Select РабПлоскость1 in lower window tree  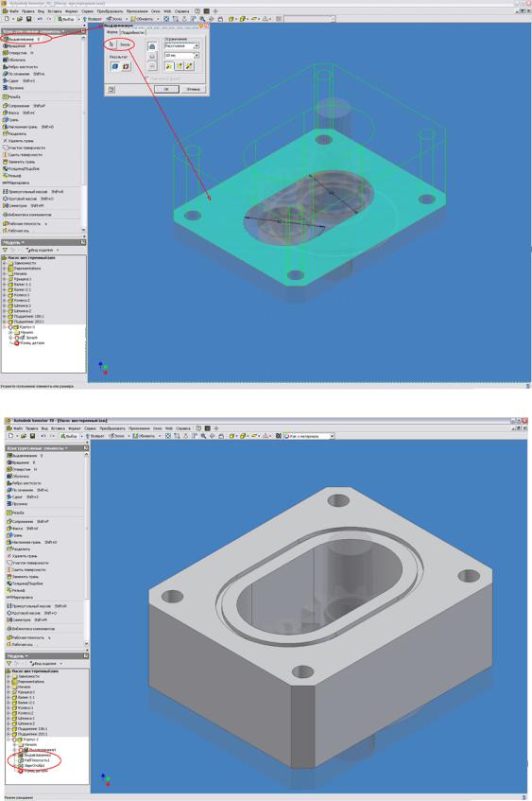(35, 760)
